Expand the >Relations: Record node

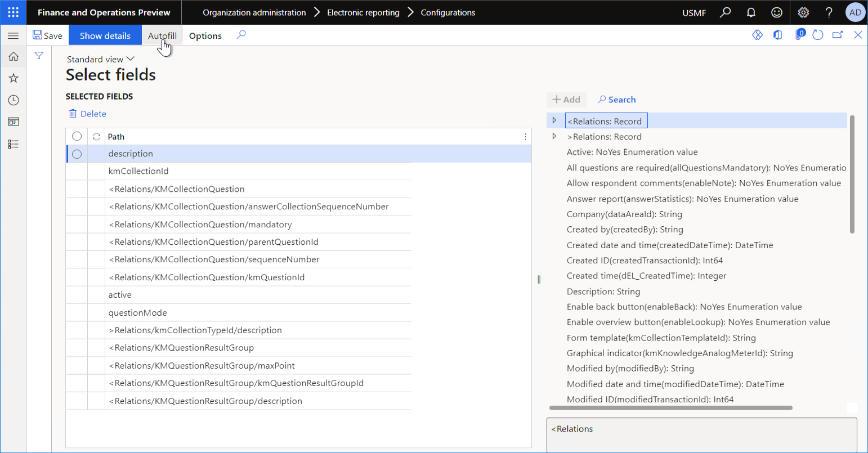coord(554,136)
